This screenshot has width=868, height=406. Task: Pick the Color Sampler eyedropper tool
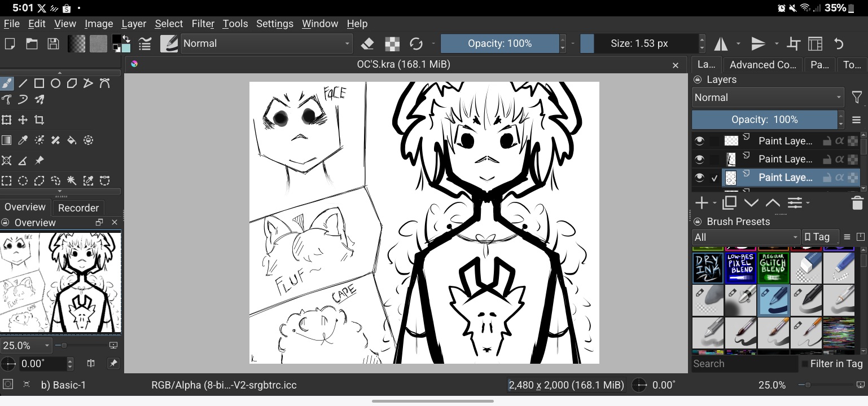[23, 140]
